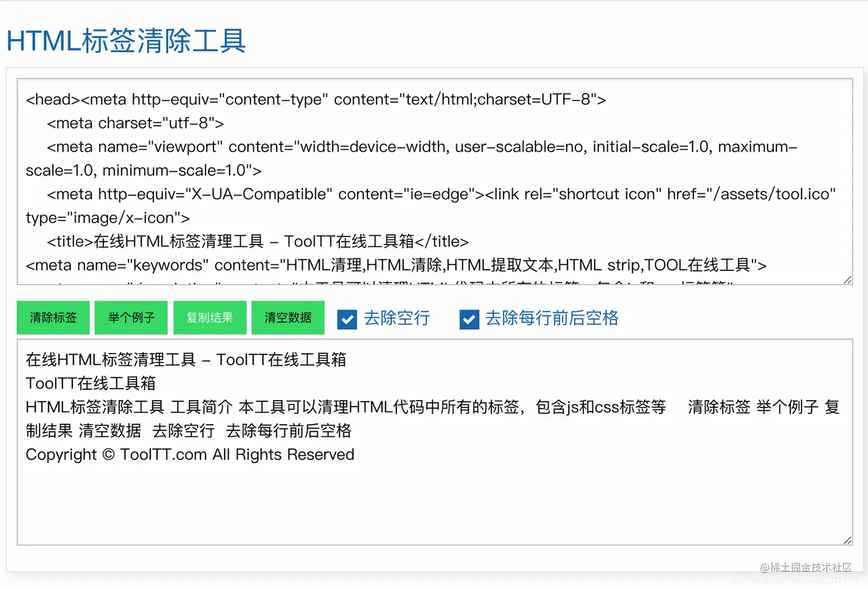
Task: Click the output line starting HTML标签清除工具 工具简介
Action: point(433,418)
